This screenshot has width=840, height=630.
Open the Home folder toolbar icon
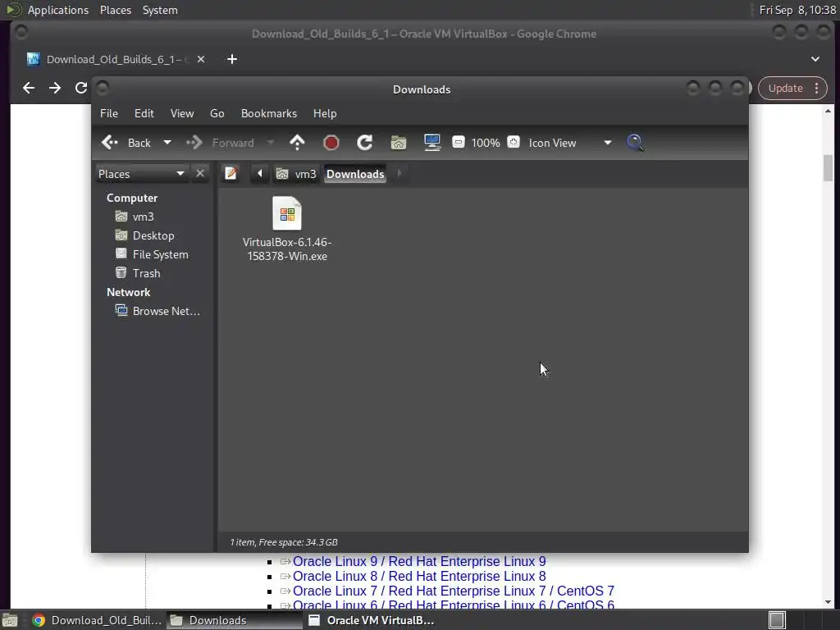point(399,143)
